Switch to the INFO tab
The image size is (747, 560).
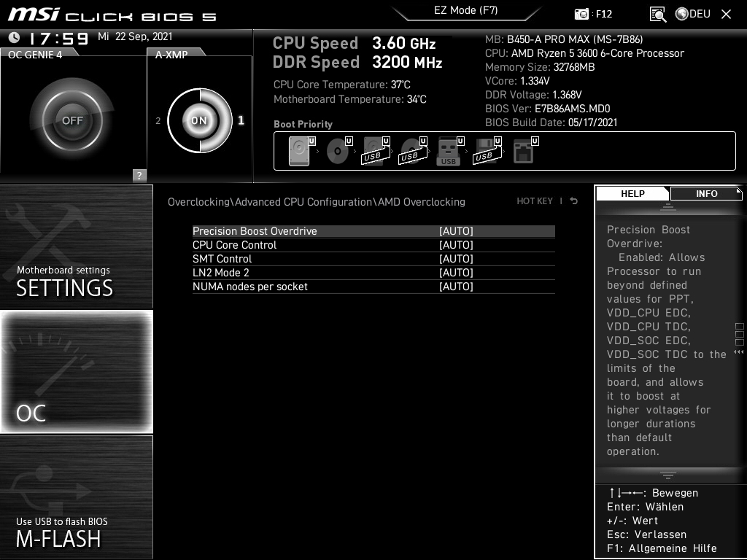point(705,193)
